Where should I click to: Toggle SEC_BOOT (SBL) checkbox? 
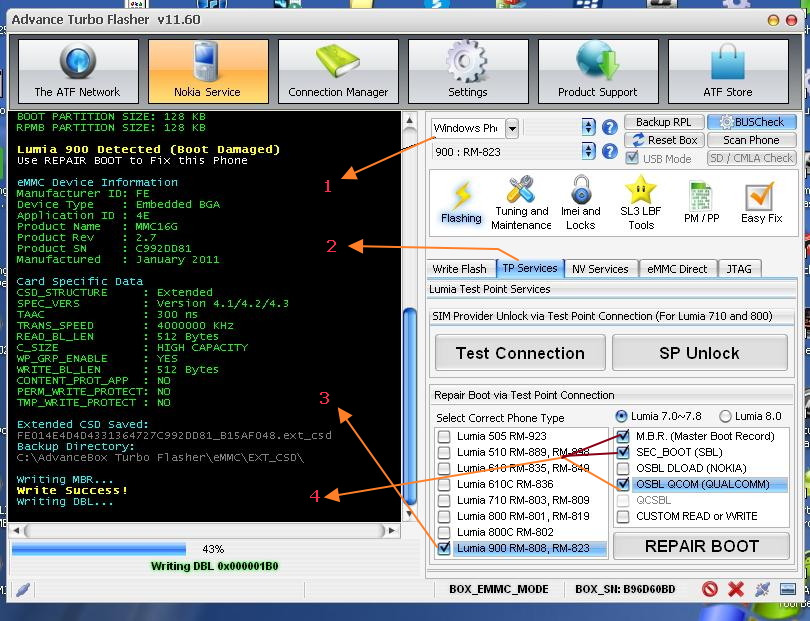coord(623,452)
